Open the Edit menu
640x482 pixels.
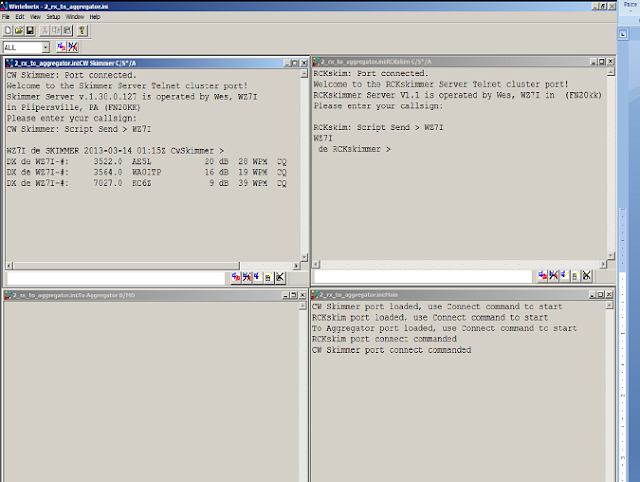pos(20,17)
